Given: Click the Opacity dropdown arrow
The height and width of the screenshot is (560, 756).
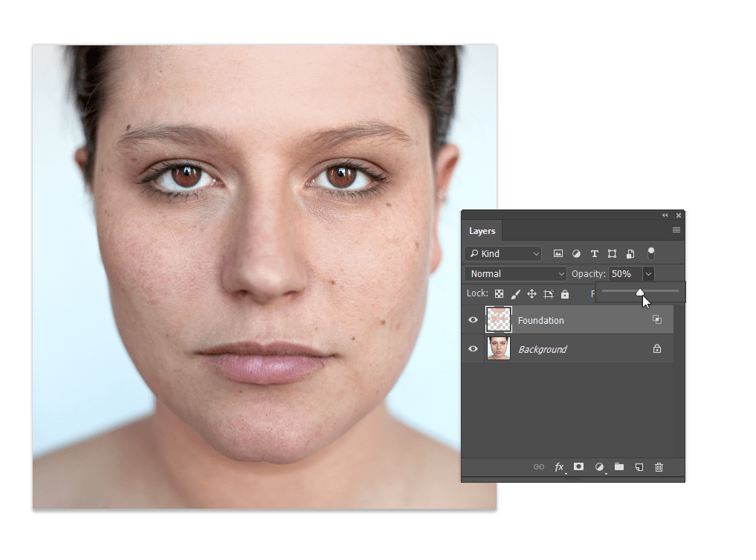Looking at the screenshot, I should pyautogui.click(x=648, y=274).
